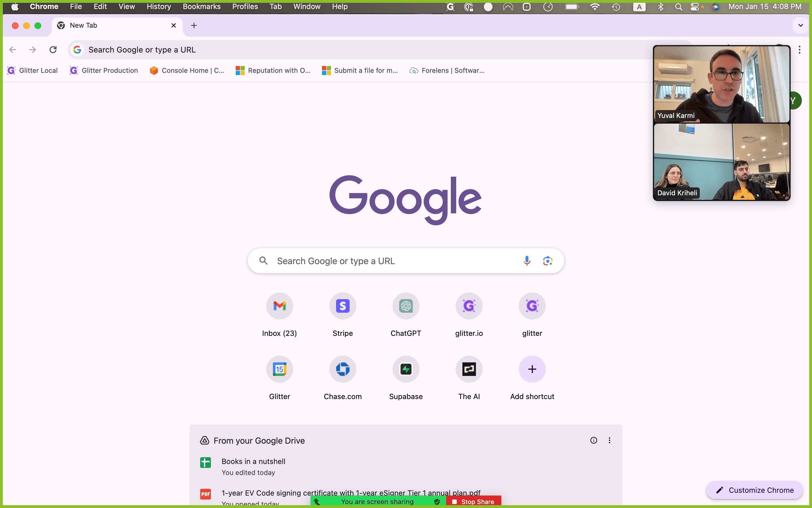Start voice search with the microphone icon
The width and height of the screenshot is (812, 508).
coord(527,261)
